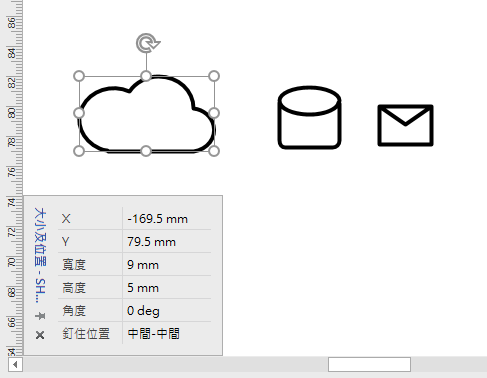The image size is (487, 378).
Task: Click the top-middle handle of cloud
Action: click(x=146, y=76)
